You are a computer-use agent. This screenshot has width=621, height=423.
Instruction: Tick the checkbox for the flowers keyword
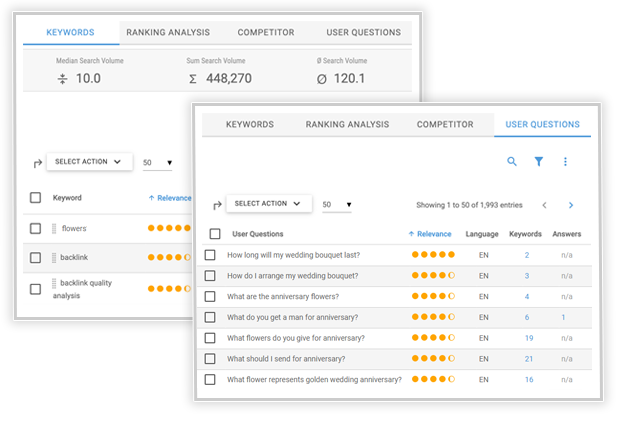[x=36, y=229]
